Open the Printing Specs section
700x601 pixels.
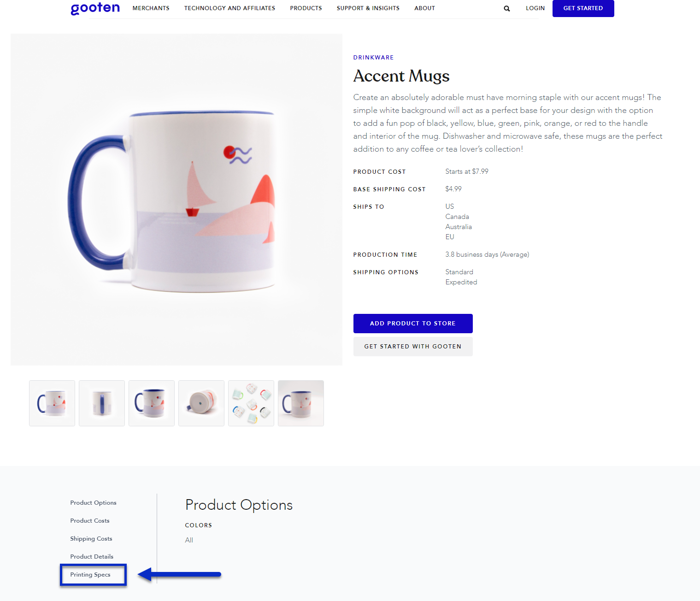click(x=90, y=575)
